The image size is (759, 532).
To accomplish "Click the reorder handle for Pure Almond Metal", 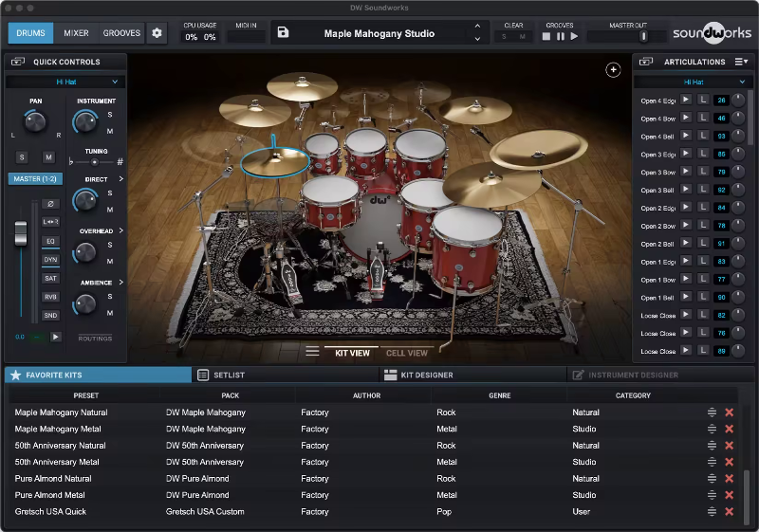I will (712, 495).
